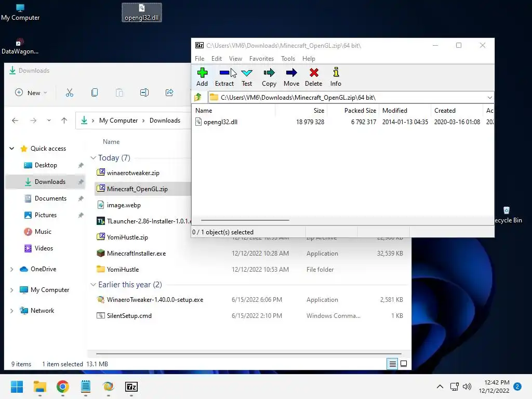Screen dimensions: 532x399
Task: Click the Cut icon in File Explorer
Action: point(70,92)
